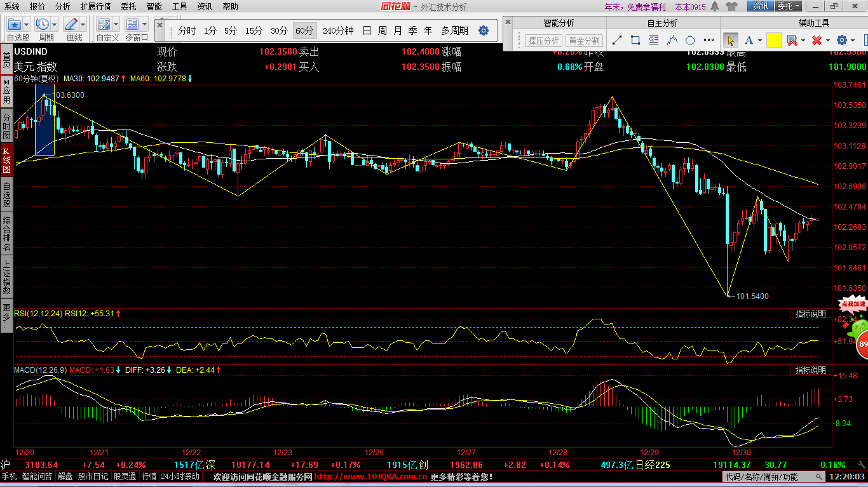Click the 画线 pencil icon
Screen dimensions: 868x487
pos(71,25)
